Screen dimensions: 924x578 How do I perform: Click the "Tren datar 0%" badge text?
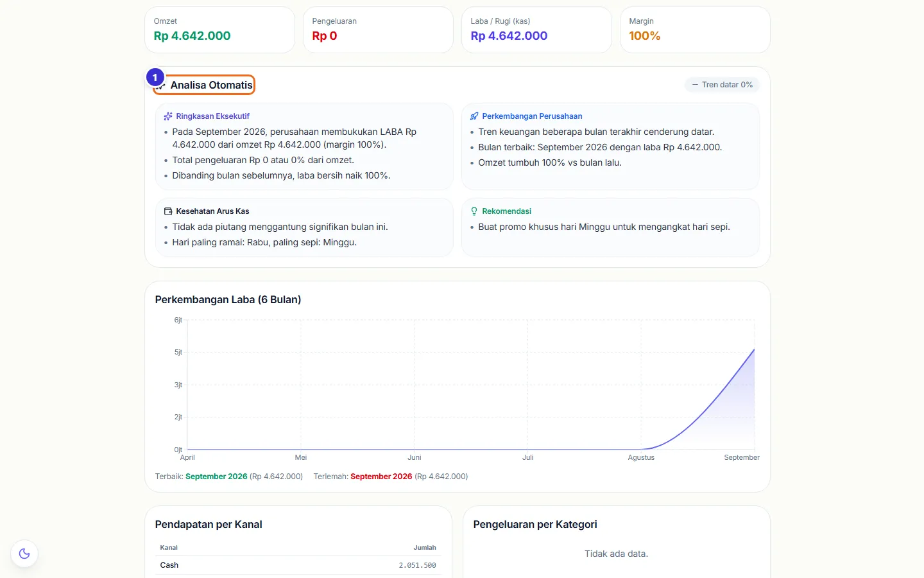pos(727,85)
